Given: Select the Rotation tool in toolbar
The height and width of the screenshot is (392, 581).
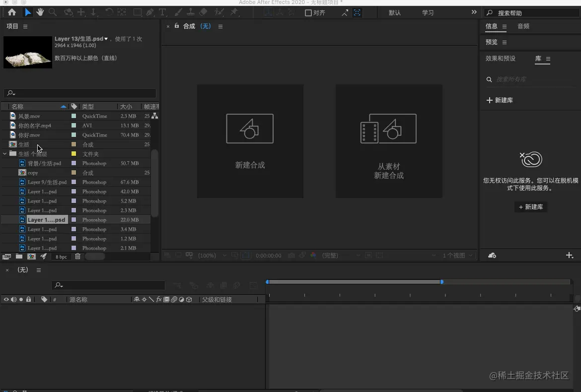Looking at the screenshot, I should point(109,12).
